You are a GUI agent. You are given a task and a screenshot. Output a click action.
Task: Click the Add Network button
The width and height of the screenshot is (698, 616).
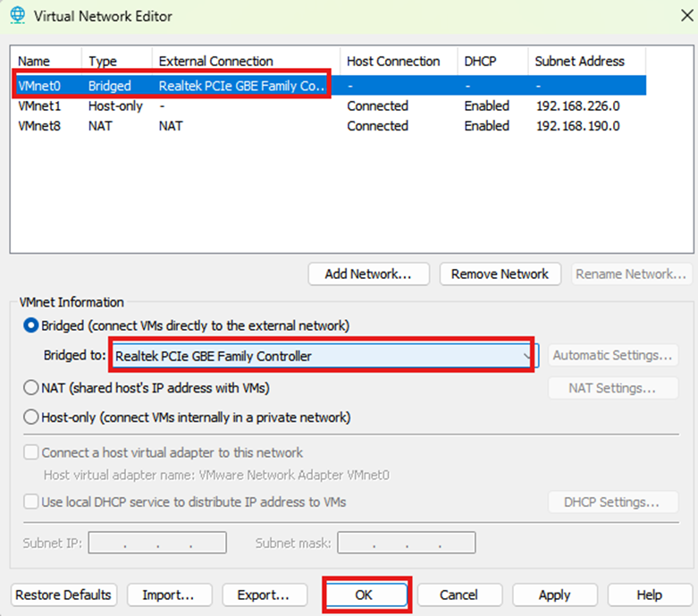pos(368,274)
